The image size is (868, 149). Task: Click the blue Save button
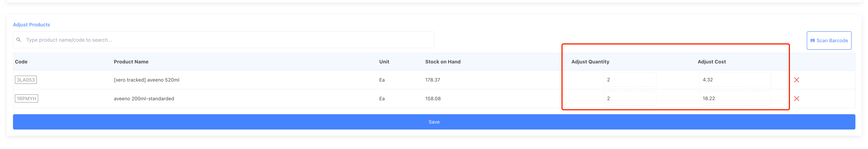click(434, 122)
